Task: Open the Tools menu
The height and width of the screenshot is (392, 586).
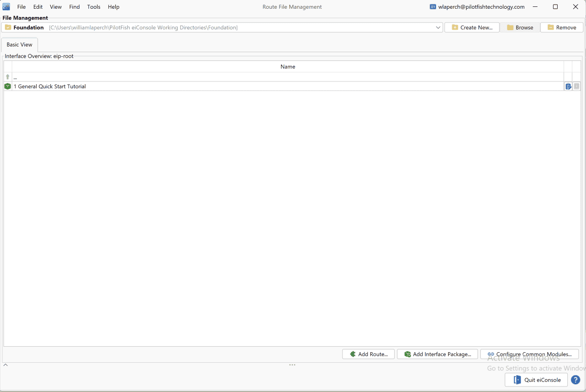Action: click(x=94, y=7)
